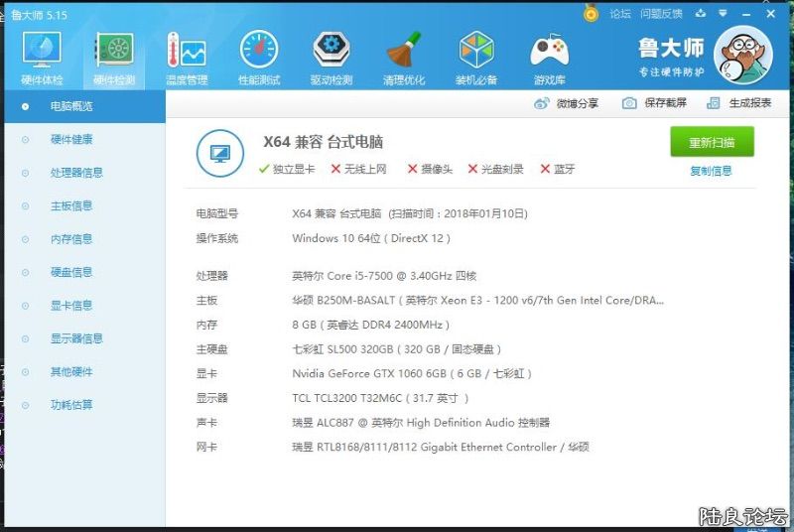Open 问题反馈 in the title bar

point(661,14)
